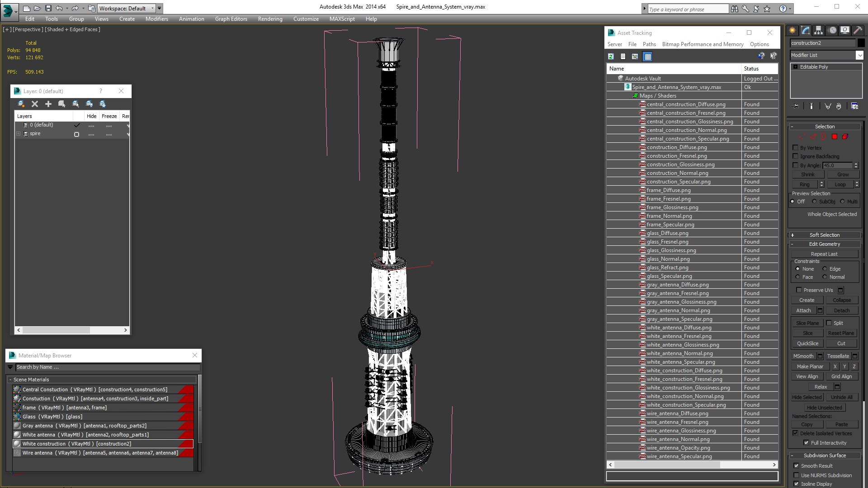This screenshot has width=868, height=488.
Task: Click Undo arrow in quick access toolbar
Action: tap(59, 8)
